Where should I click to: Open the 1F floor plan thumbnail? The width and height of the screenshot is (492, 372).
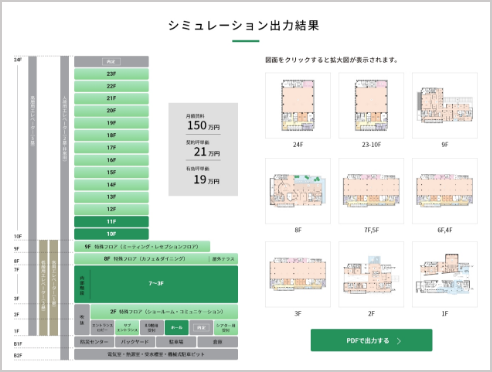coord(445,274)
